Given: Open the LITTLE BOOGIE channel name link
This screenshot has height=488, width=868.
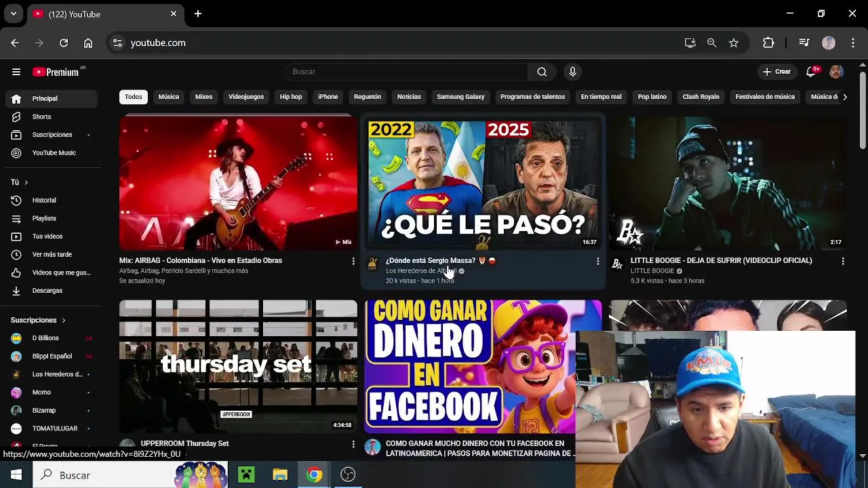Looking at the screenshot, I should pos(652,271).
